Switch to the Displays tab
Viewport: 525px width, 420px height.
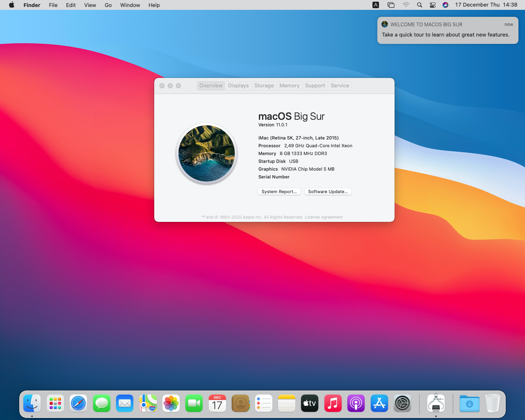pos(238,86)
